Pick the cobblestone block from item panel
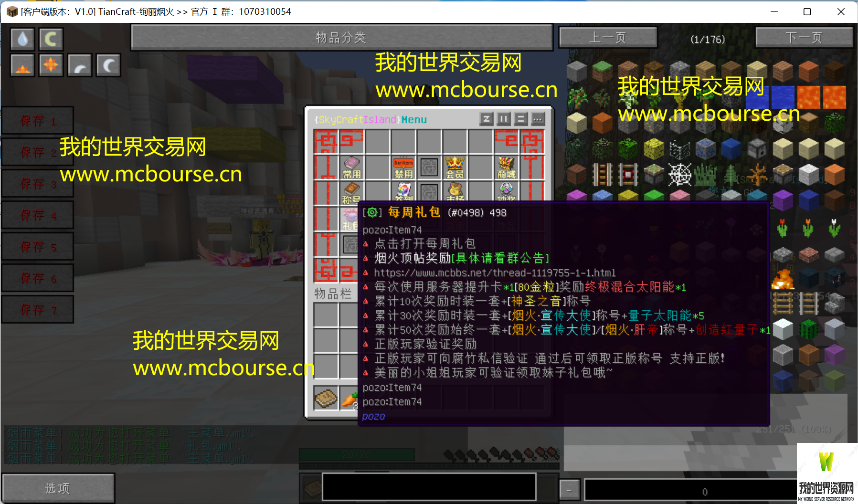This screenshot has height=504, width=858. point(680,71)
